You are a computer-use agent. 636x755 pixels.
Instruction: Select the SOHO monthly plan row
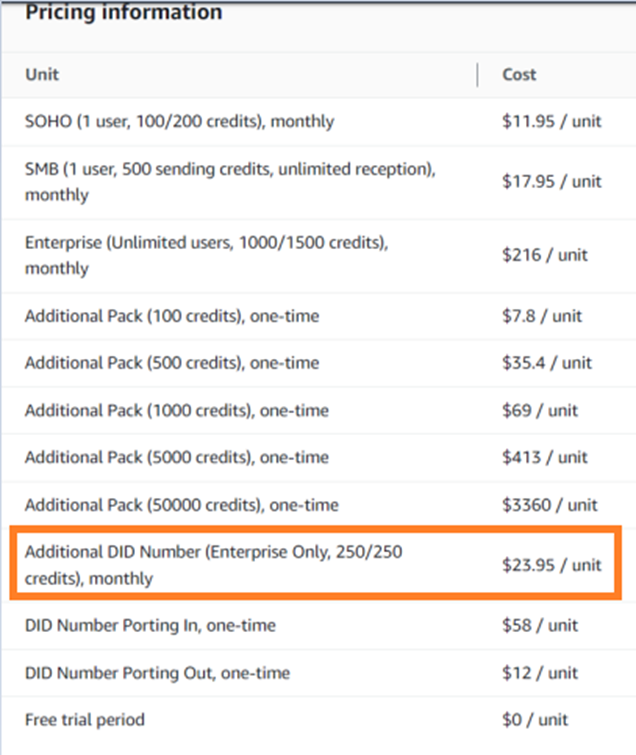tap(318, 122)
